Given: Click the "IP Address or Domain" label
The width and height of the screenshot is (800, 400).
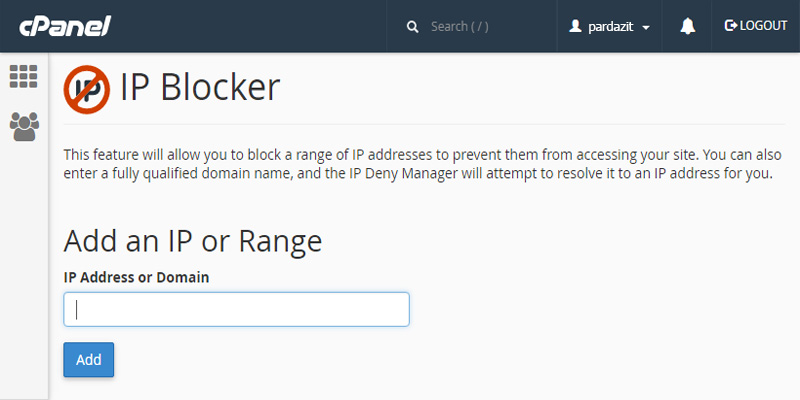Looking at the screenshot, I should 136,277.
